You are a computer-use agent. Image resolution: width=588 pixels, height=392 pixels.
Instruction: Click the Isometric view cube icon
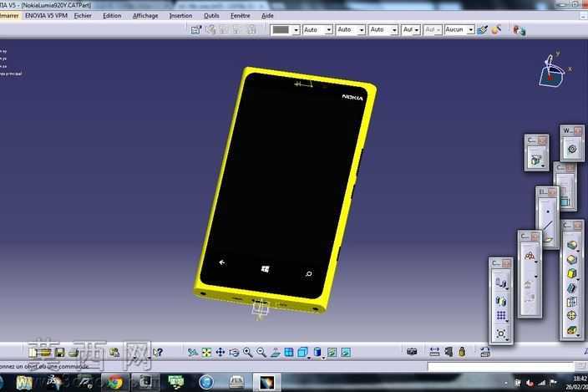point(302,352)
